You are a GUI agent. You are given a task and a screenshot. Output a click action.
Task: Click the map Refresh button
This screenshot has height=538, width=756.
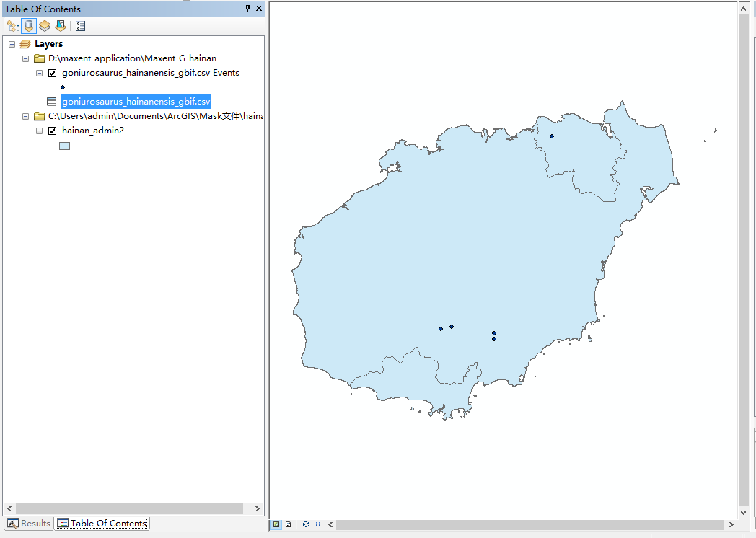(306, 524)
